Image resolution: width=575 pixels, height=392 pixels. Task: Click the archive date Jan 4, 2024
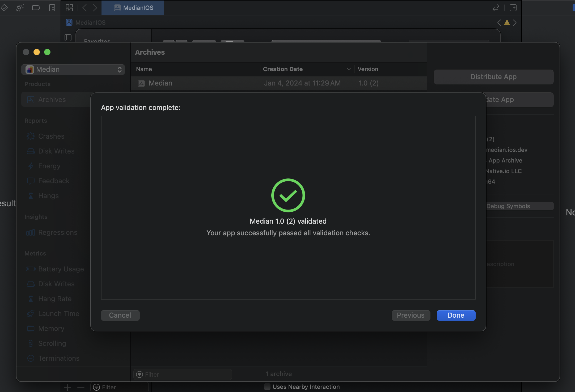tap(302, 83)
